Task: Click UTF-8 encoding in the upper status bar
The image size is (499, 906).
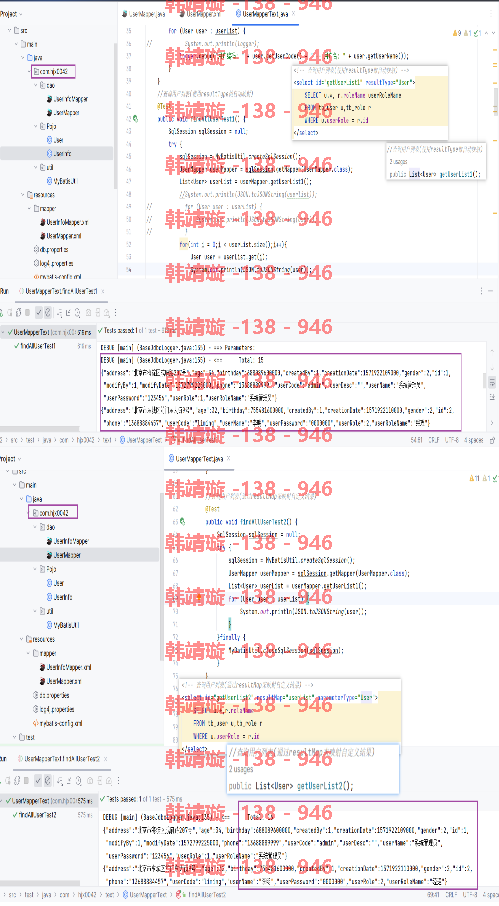Action: [x=452, y=440]
